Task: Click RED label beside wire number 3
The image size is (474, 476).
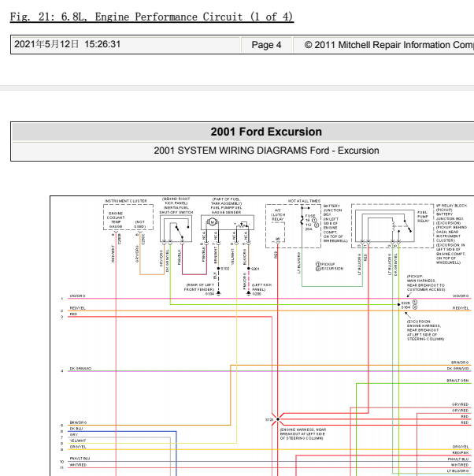Action: tap(73, 314)
